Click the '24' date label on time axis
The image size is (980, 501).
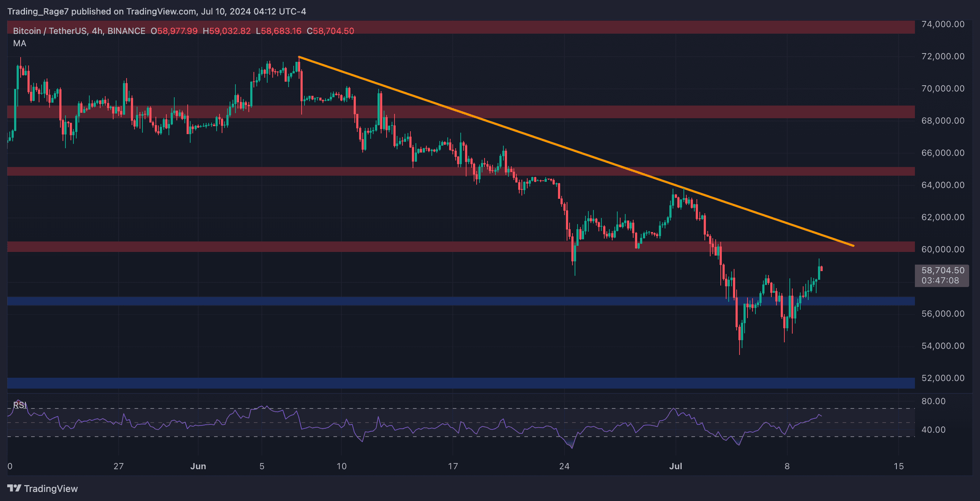(564, 466)
